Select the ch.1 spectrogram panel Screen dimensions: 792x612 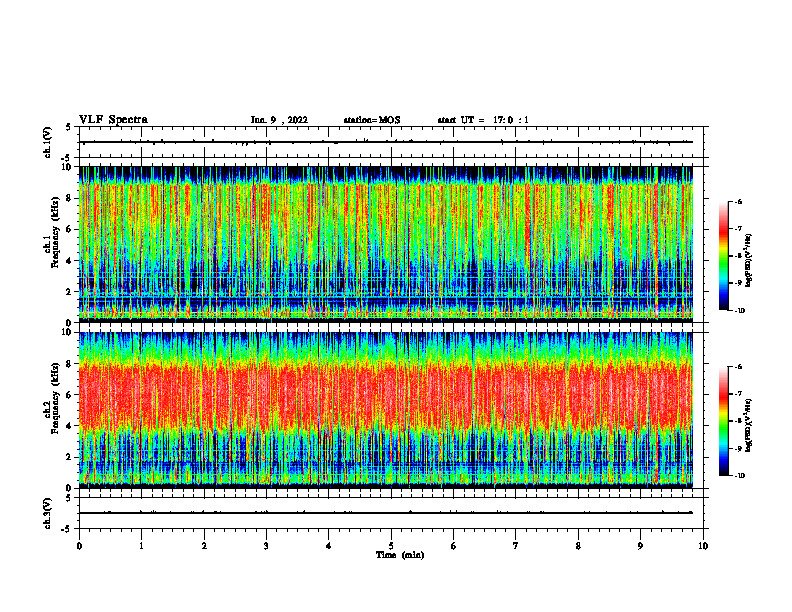(x=386, y=244)
